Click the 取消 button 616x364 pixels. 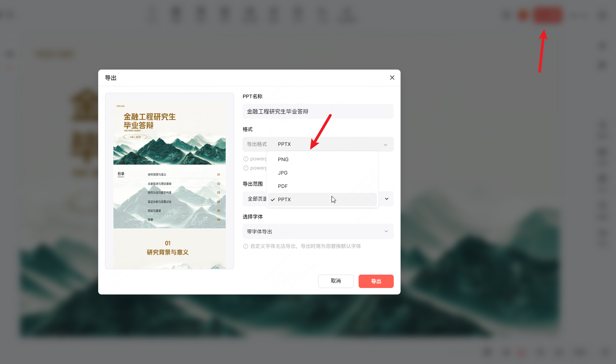click(336, 281)
